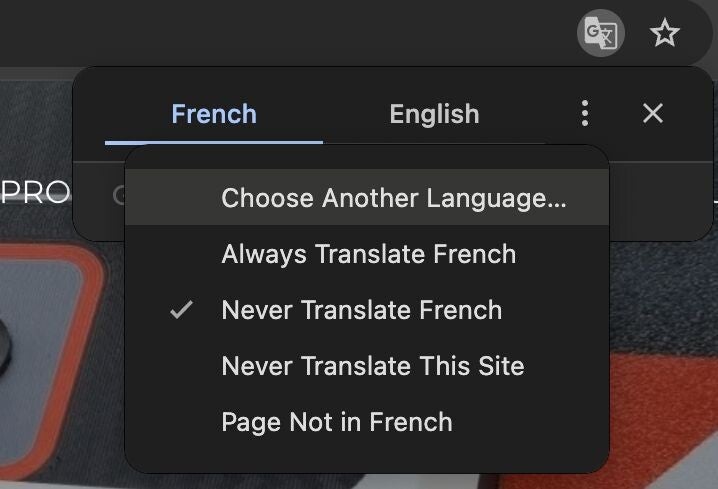Click the Google Translate icon in address bar
718x489 pixels.
(599, 35)
